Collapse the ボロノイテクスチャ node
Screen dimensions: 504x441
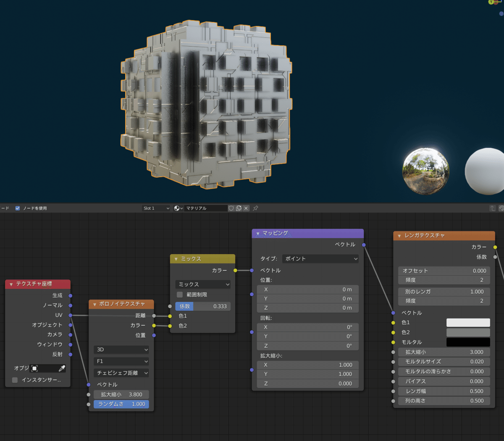95,304
